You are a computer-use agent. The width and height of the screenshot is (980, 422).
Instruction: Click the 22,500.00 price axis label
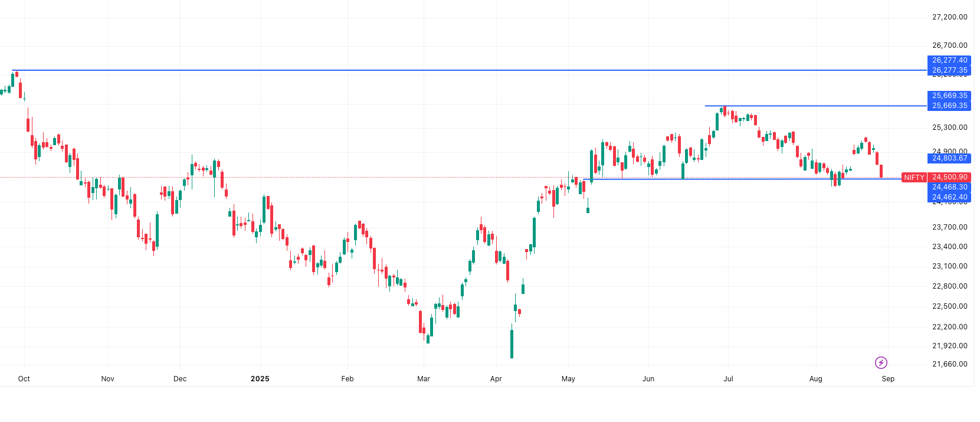(x=949, y=306)
